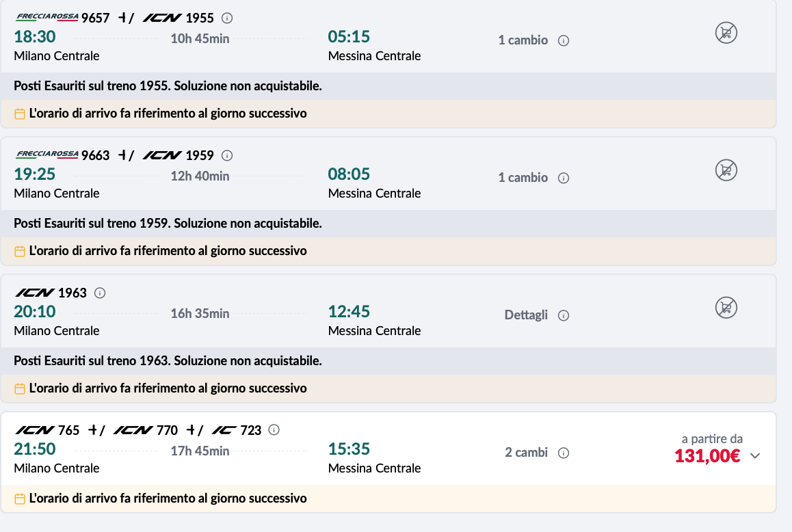This screenshot has height=532, width=792.
Task: Open 'Dettagli' for ICN 1963
Action: point(526,315)
